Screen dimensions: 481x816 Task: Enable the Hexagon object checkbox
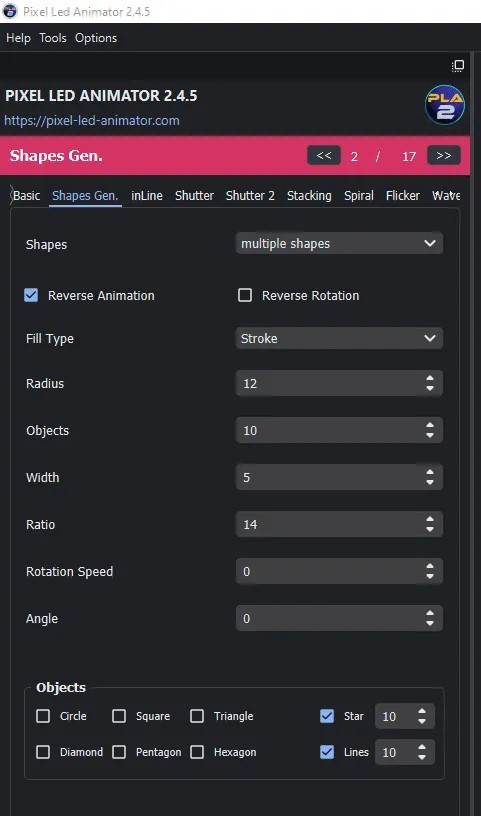tap(197, 752)
